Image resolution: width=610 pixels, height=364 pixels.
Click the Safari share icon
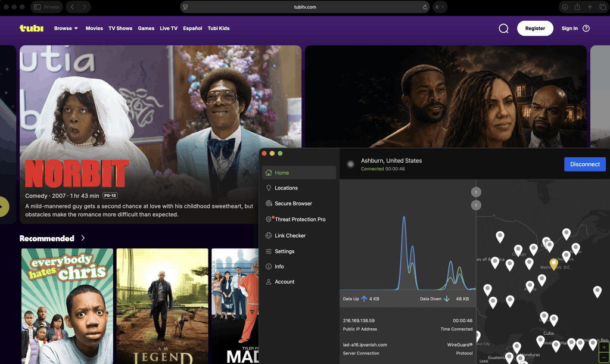click(x=577, y=7)
